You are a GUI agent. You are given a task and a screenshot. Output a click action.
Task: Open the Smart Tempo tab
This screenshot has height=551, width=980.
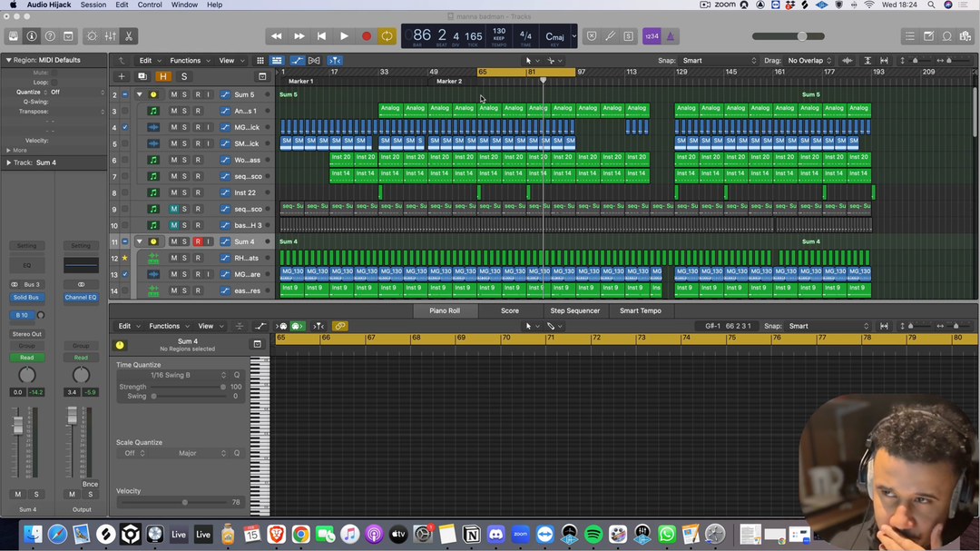[640, 310]
